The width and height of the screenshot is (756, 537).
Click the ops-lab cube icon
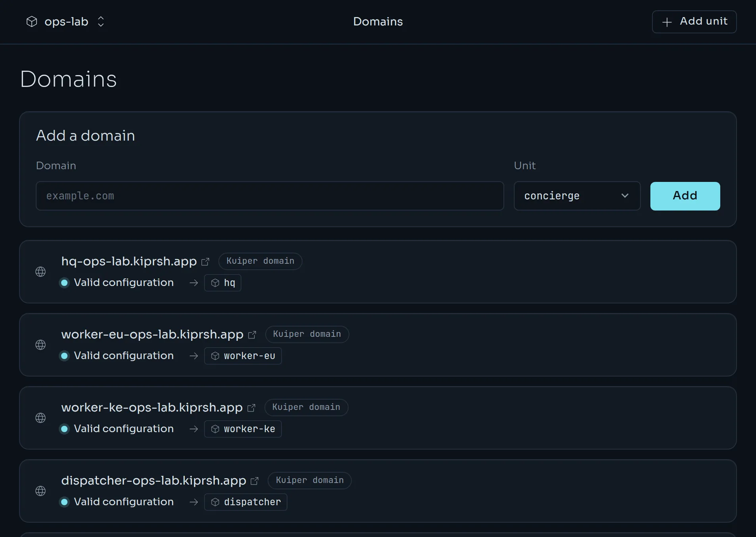(32, 21)
